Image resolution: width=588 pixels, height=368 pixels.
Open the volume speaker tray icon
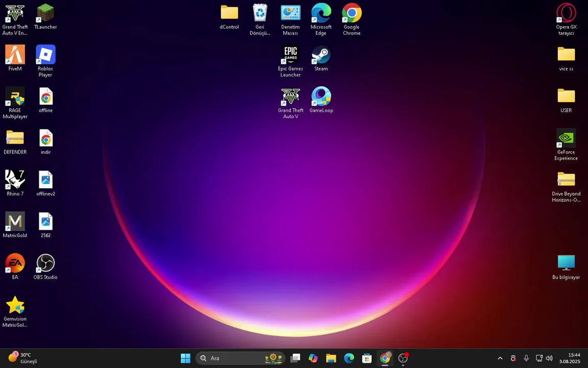pos(549,358)
